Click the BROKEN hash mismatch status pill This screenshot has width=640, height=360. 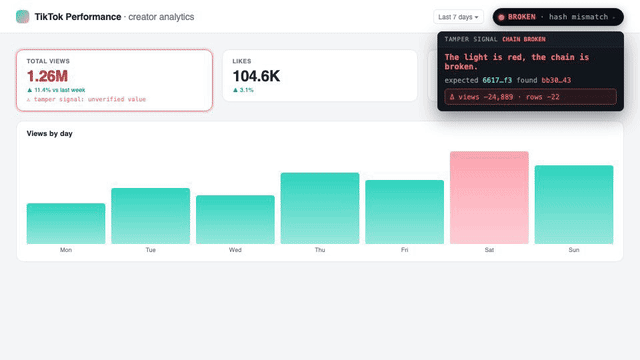(x=558, y=17)
